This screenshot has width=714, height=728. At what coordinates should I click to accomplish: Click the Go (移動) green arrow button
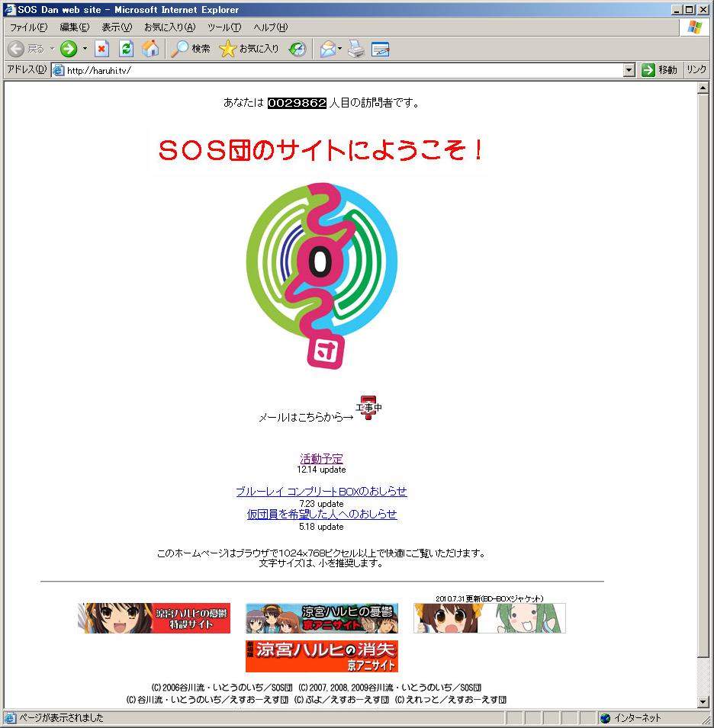coord(648,70)
